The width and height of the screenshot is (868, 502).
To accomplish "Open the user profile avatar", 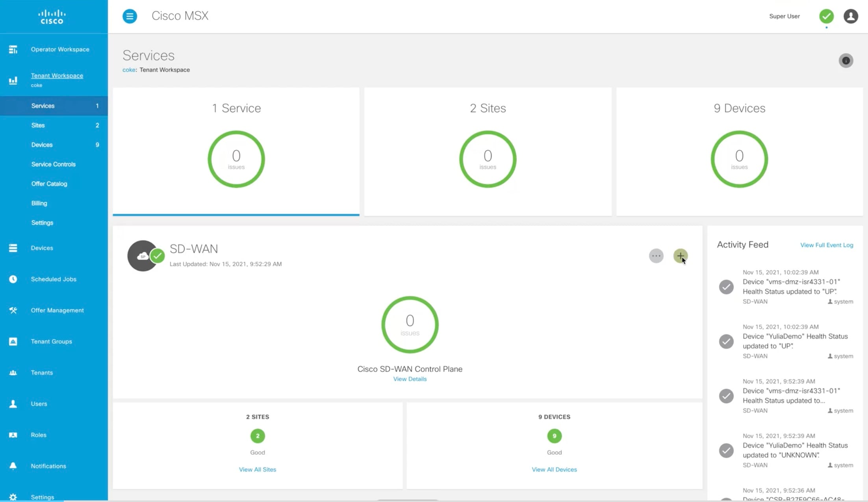I will [x=851, y=16].
